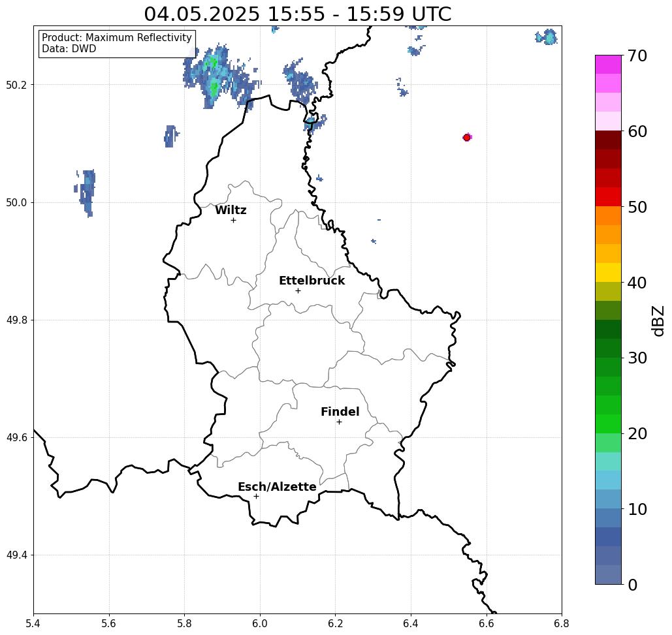
Task: Click the 'Data: DWD' text
Action: (x=69, y=49)
